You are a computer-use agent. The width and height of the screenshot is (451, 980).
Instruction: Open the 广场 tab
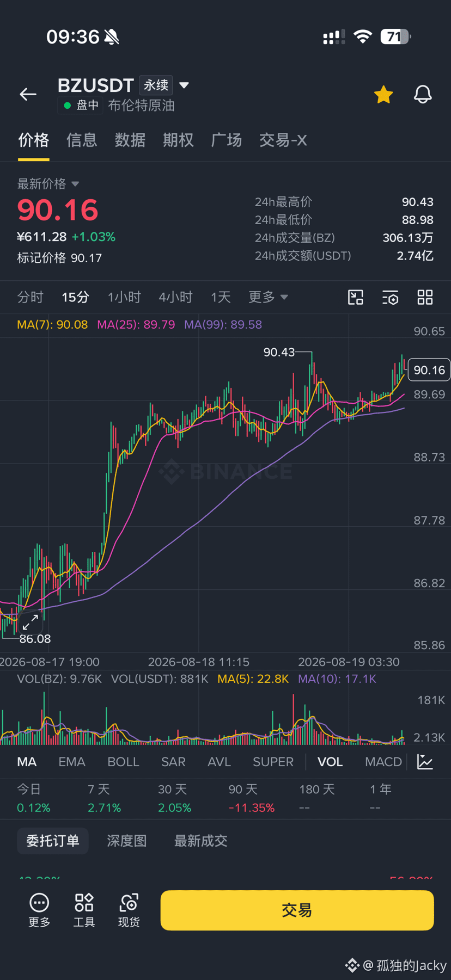[226, 140]
